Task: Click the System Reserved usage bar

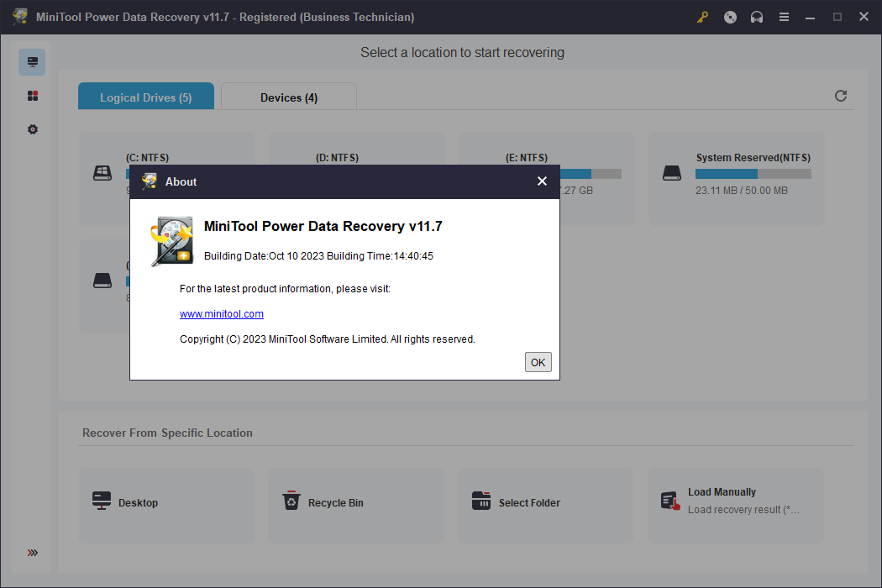Action: [x=753, y=174]
